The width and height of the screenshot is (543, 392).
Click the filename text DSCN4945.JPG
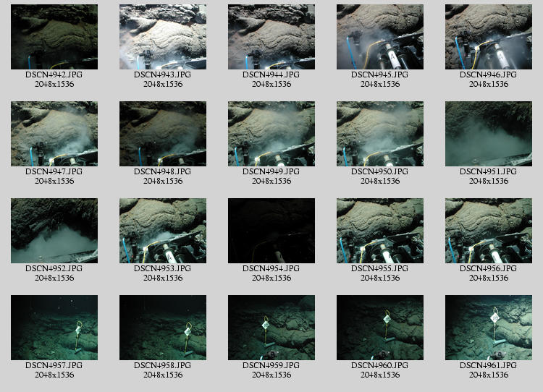point(380,74)
